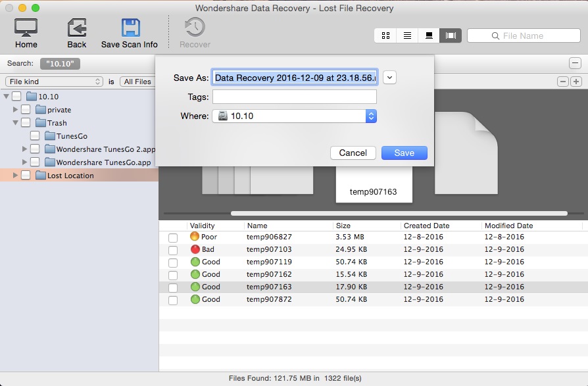Go to the Home screen icon
Viewport: 588px width, 386px height.
pyautogui.click(x=26, y=28)
